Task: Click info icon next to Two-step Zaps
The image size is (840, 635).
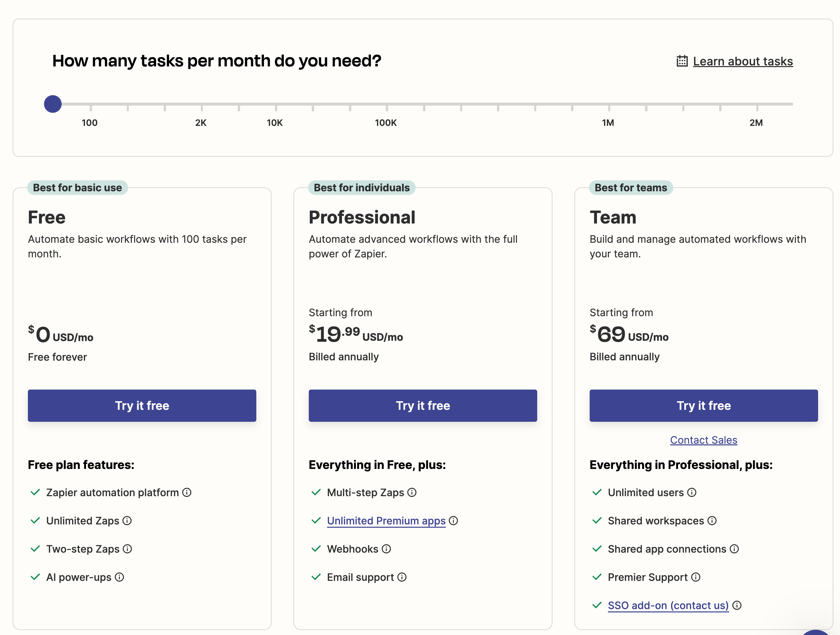Action: (127, 549)
